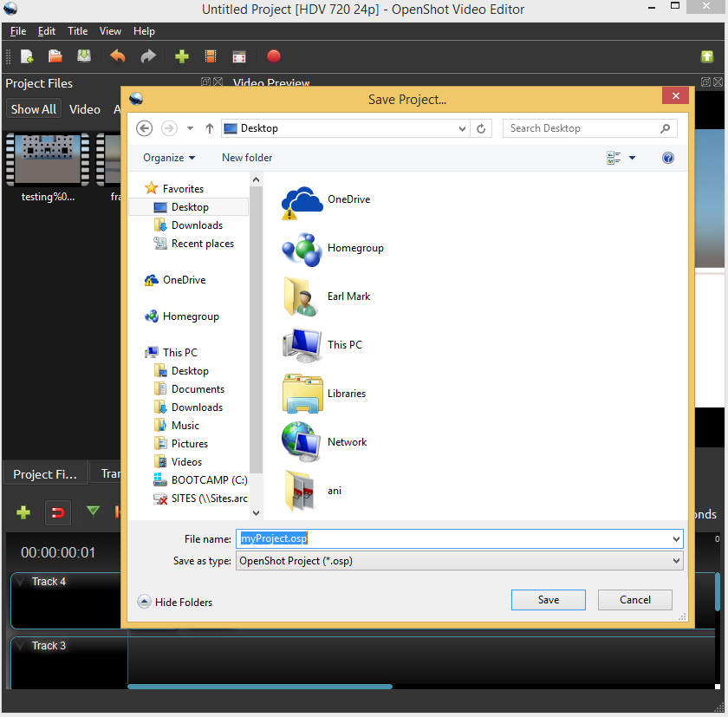The width and height of the screenshot is (728, 717).
Task: Click the Save Project toolbar icon
Action: (84, 56)
